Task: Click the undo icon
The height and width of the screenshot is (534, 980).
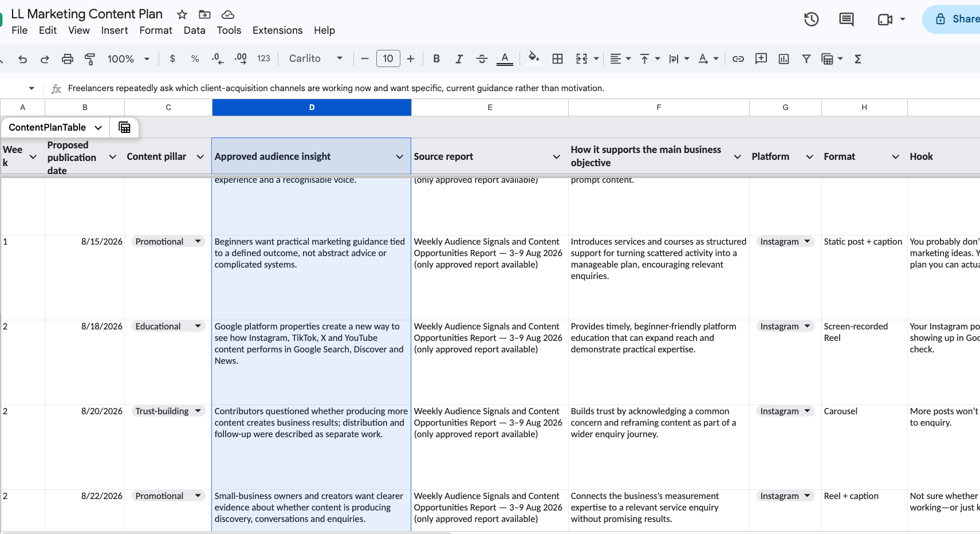Action: coord(23,59)
